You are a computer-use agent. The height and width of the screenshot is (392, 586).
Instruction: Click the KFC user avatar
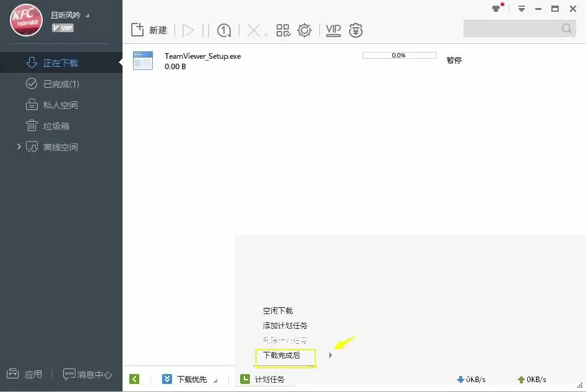26,20
